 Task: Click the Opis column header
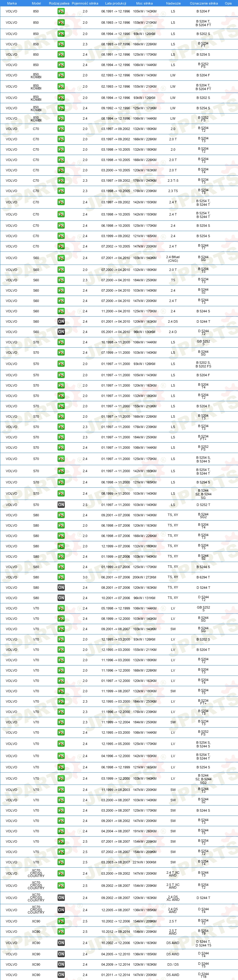(x=228, y=3)
